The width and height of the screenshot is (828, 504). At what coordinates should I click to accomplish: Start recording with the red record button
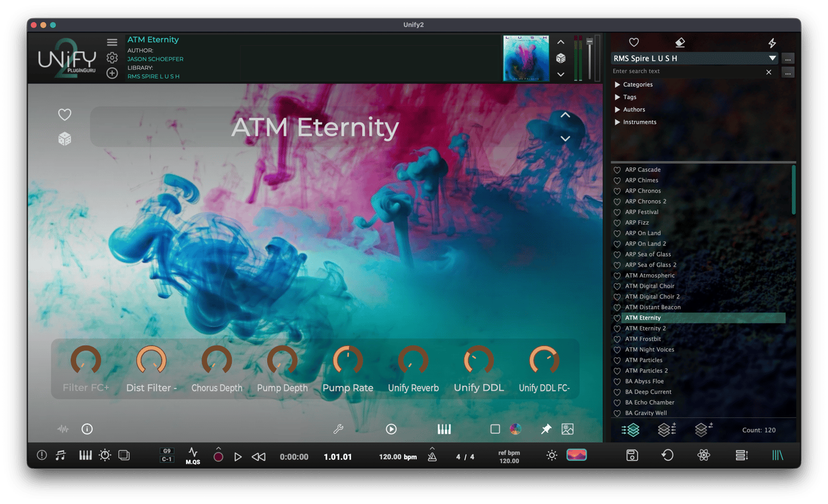pos(219,456)
